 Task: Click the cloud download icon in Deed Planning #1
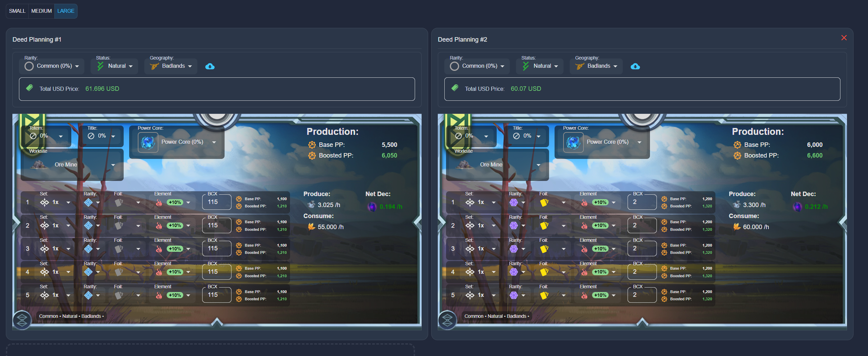point(210,66)
